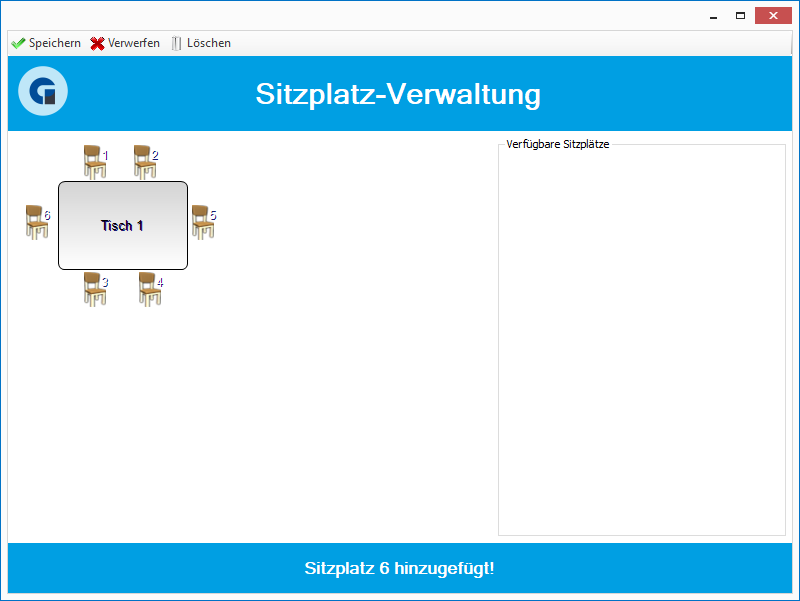Maximize the window
This screenshot has height=601, width=800.
(740, 16)
